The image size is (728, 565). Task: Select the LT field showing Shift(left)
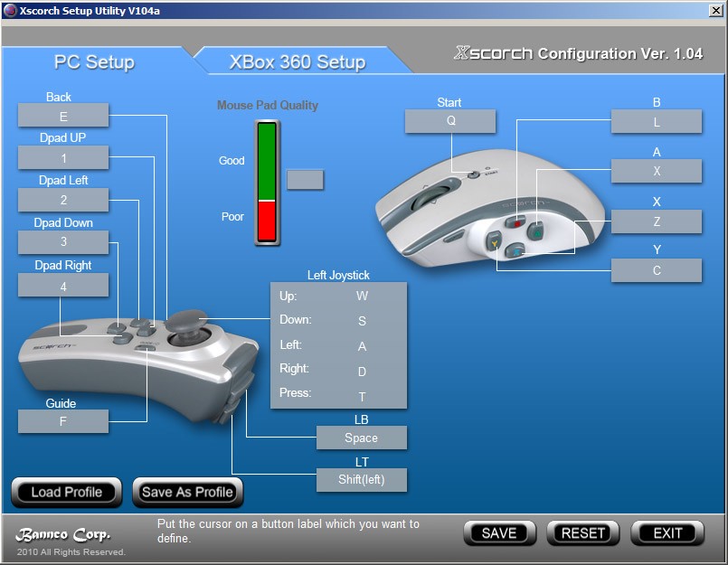pos(362,480)
